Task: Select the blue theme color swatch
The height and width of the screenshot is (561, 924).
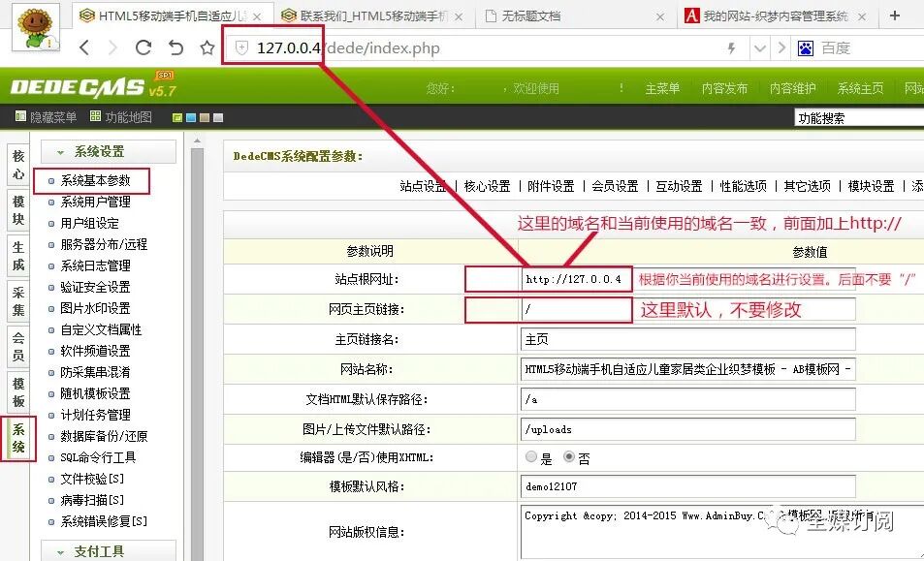Action: tap(190, 118)
